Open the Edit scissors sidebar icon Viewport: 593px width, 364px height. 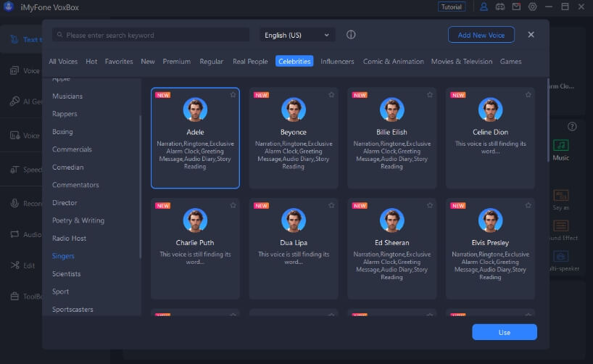pyautogui.click(x=14, y=265)
